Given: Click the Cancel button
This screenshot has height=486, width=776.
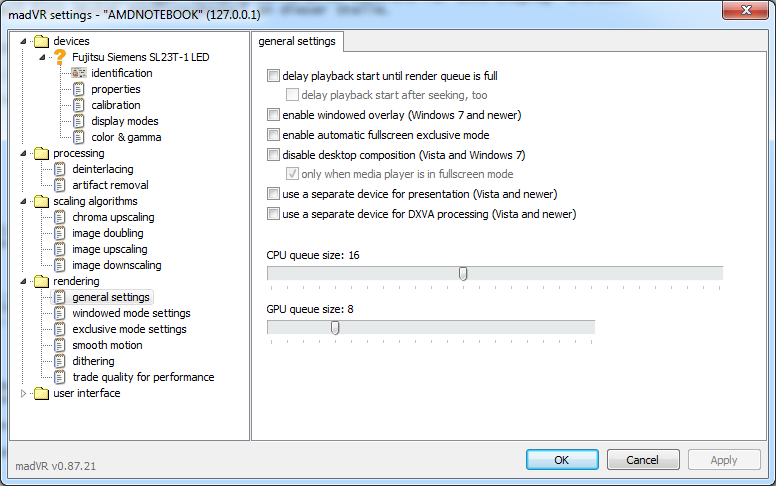Looking at the screenshot, I should [642, 460].
